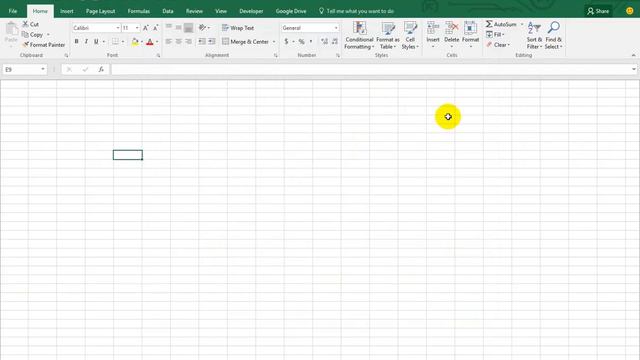Open the font size dropdown
Image resolution: width=640 pixels, height=360 pixels.
click(137, 28)
